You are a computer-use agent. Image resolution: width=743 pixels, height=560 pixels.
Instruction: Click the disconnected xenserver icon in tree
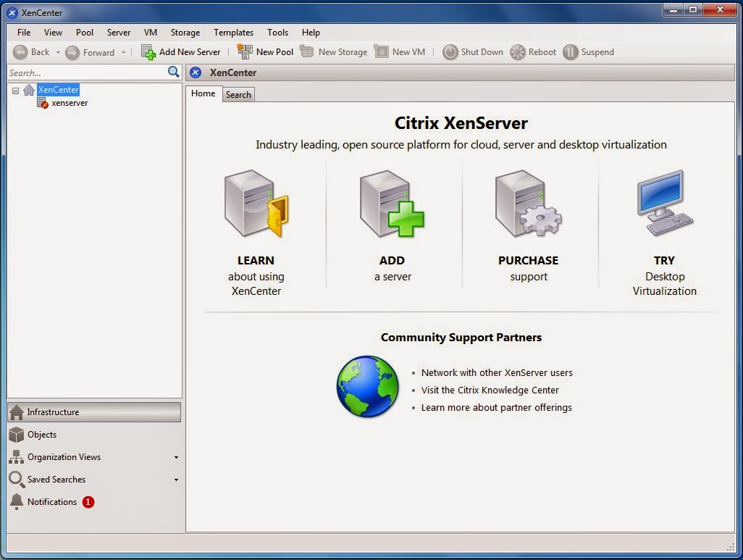point(43,103)
